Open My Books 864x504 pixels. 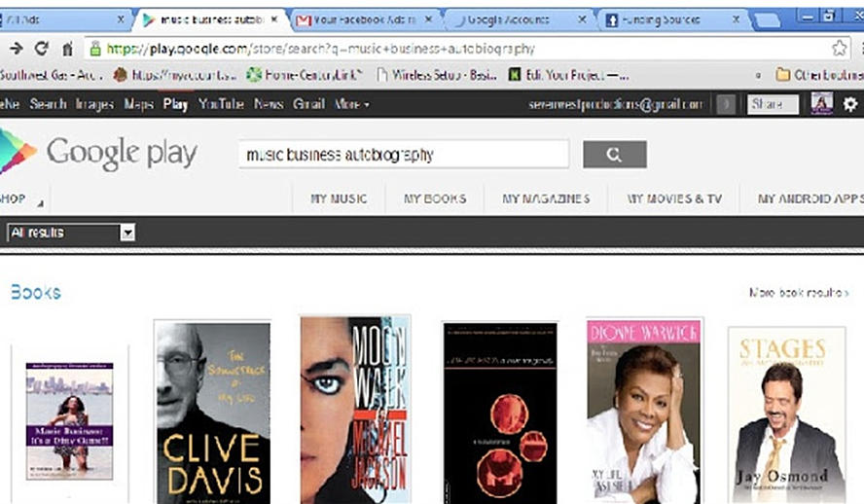coord(435,198)
